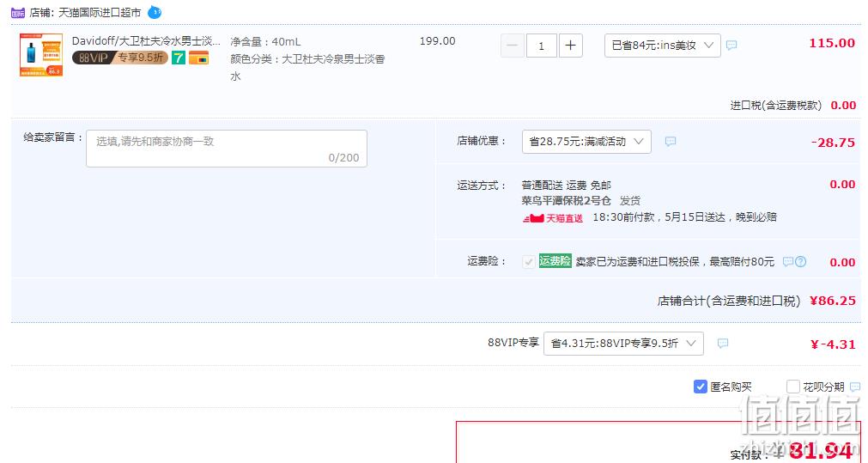The width and height of the screenshot is (868, 463).
Task: Increase quantity with the plus button
Action: coord(570,46)
